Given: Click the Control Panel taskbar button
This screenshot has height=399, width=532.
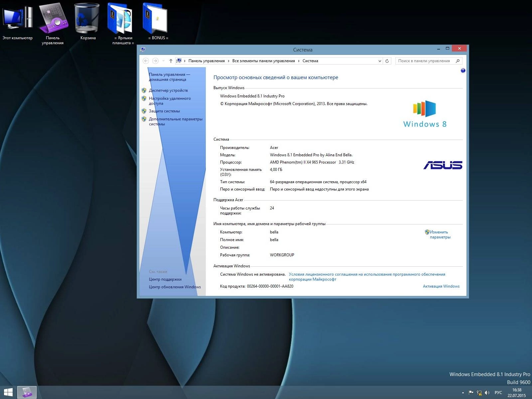Looking at the screenshot, I should point(27,393).
